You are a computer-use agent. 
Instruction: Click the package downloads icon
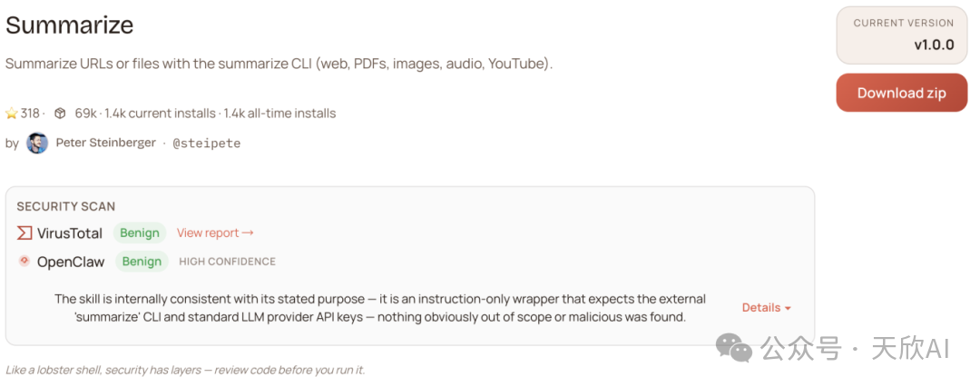(60, 114)
